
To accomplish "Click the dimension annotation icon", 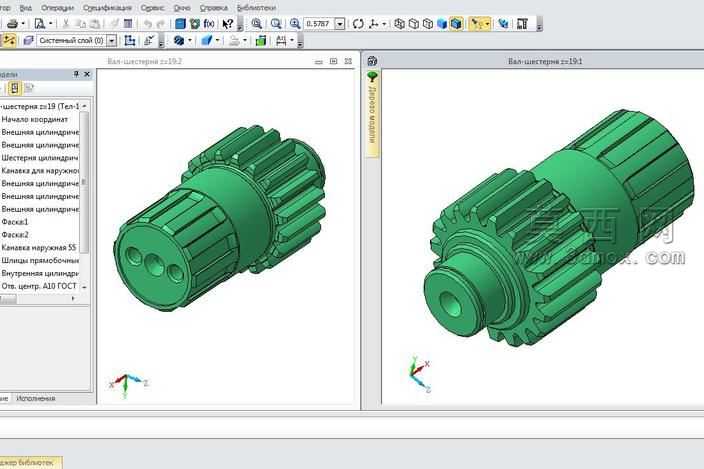I will pyautogui.click(x=281, y=41).
